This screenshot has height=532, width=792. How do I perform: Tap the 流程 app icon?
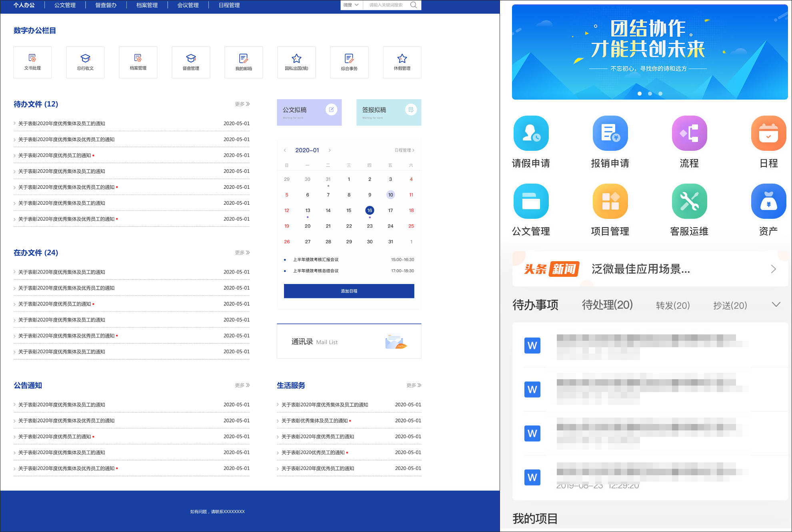(x=689, y=133)
